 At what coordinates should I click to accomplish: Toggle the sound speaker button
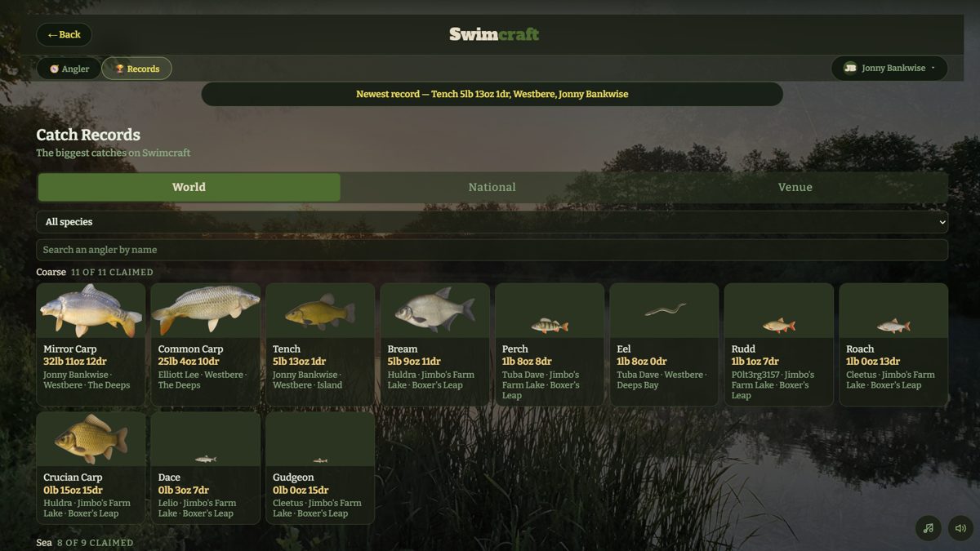tap(960, 528)
